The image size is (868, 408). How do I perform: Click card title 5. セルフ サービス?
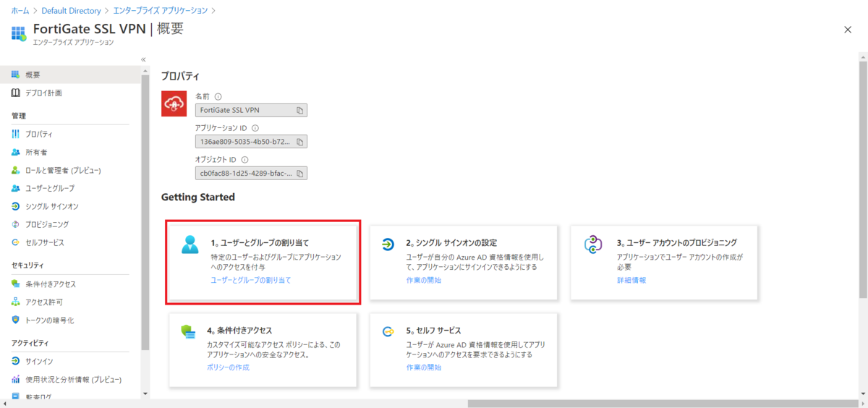click(x=433, y=331)
